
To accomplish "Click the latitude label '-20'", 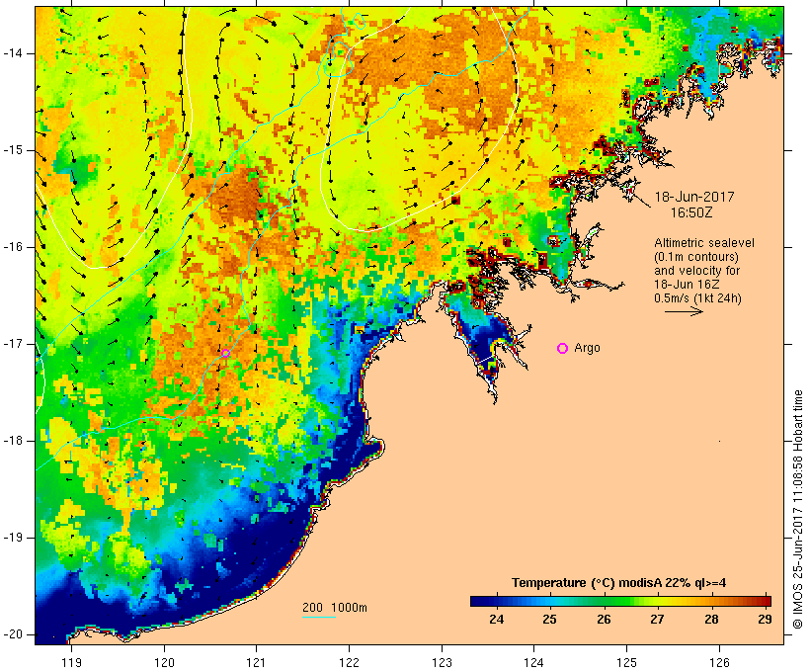I will [13, 634].
